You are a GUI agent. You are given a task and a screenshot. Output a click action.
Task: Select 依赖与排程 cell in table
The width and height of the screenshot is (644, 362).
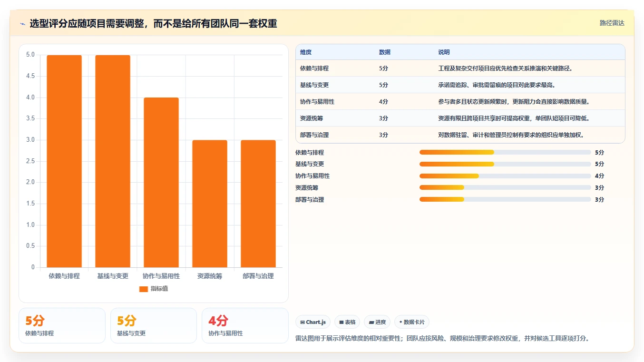[314, 68]
